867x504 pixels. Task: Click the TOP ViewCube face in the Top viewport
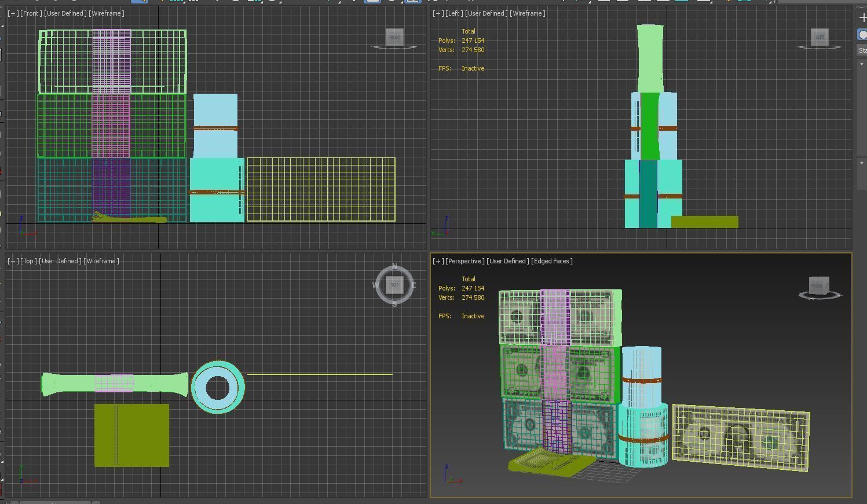pos(394,285)
